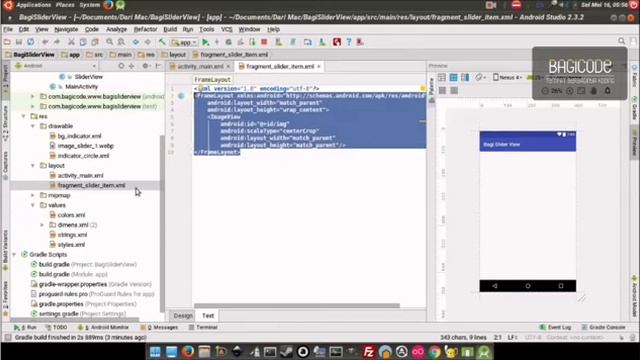
Task: Collapse the drawable folder
Action: (x=33, y=126)
